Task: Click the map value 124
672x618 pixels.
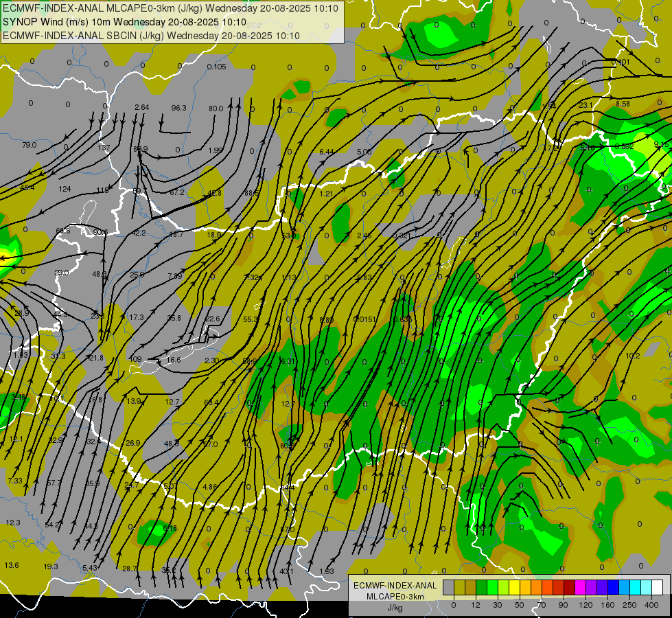Action: pyautogui.click(x=65, y=189)
